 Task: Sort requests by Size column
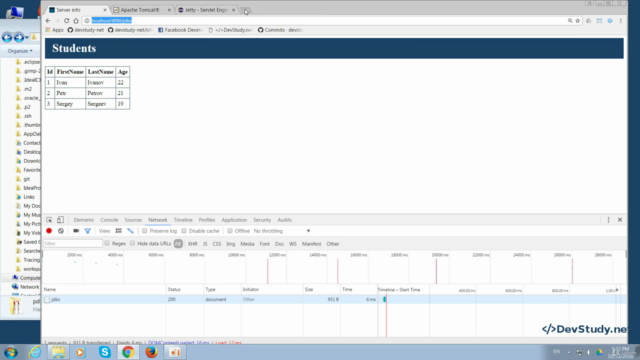pos(322,289)
